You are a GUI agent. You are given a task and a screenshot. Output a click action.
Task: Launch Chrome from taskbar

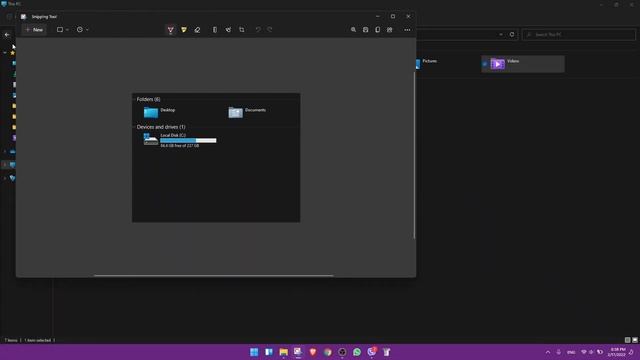pyautogui.click(x=327, y=352)
